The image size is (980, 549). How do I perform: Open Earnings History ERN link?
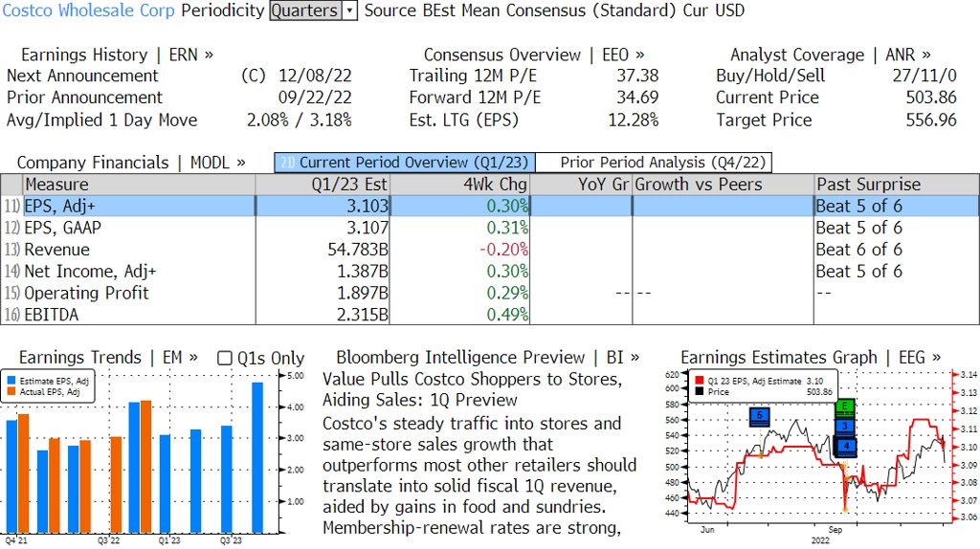(x=117, y=55)
